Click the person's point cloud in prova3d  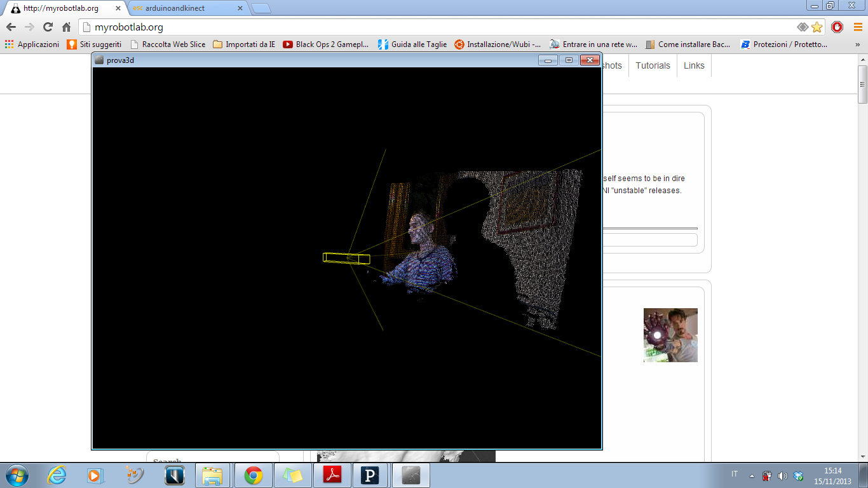click(x=419, y=254)
